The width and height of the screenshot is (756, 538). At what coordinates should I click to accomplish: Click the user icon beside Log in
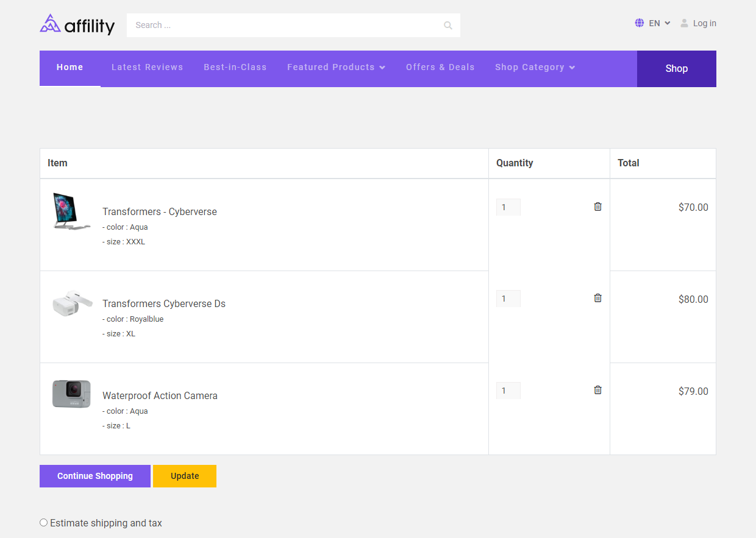coord(685,23)
